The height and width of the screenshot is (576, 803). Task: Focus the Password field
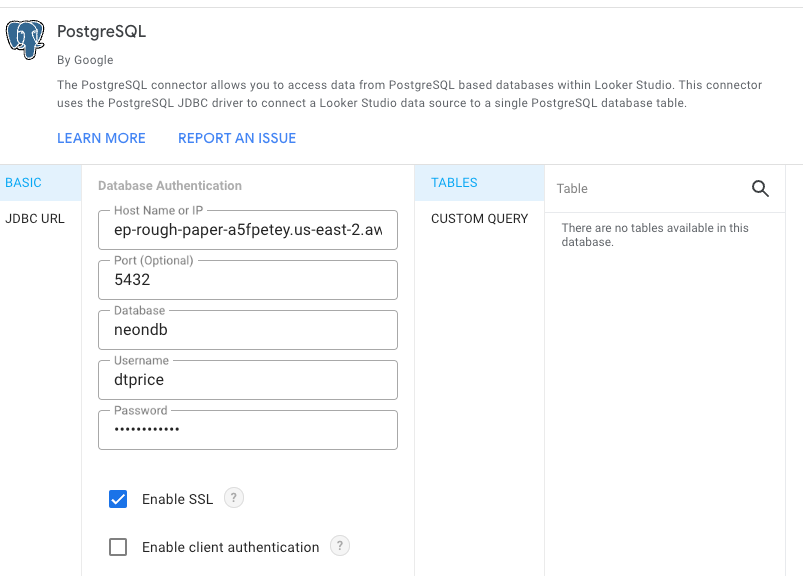coord(248,430)
